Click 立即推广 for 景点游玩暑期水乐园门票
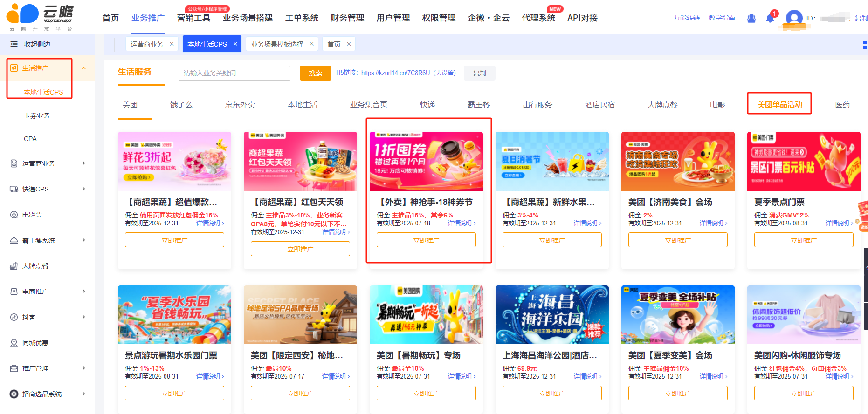 click(x=174, y=394)
